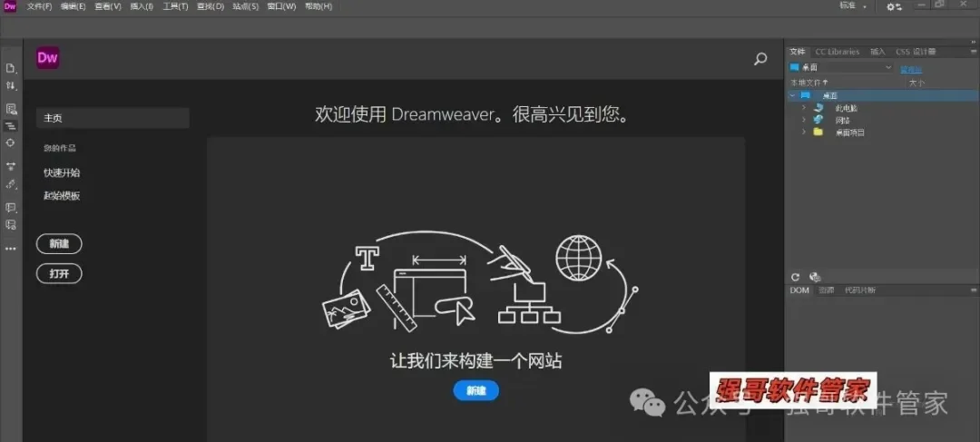This screenshot has width=980, height=442.
Task: Click the Remove Comment icon
Action: coord(11,224)
